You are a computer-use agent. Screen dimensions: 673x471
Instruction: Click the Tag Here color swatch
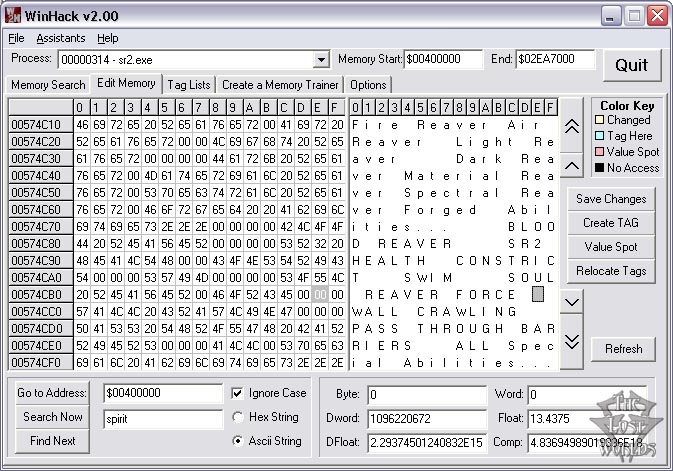click(599, 136)
